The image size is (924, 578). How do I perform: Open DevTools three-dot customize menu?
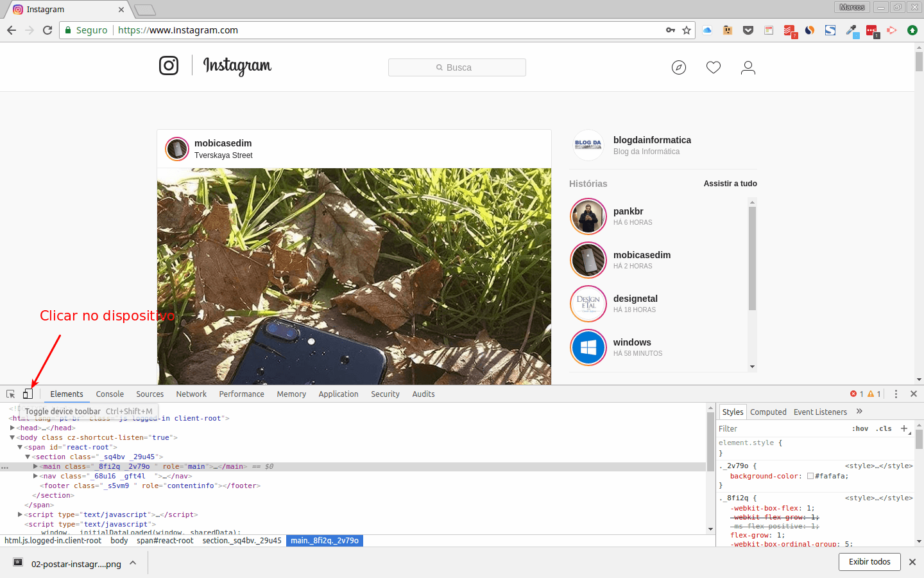coord(896,394)
